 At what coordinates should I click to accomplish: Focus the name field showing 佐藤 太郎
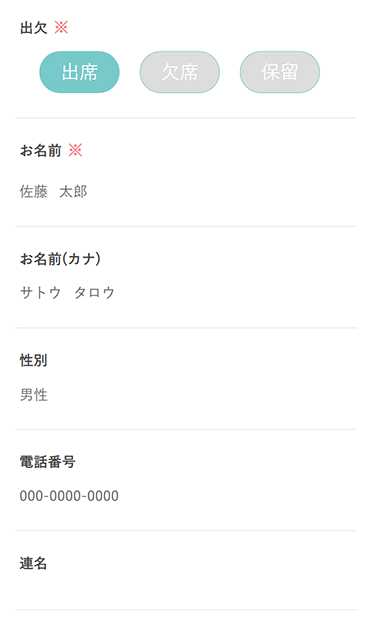pyautogui.click(x=186, y=192)
